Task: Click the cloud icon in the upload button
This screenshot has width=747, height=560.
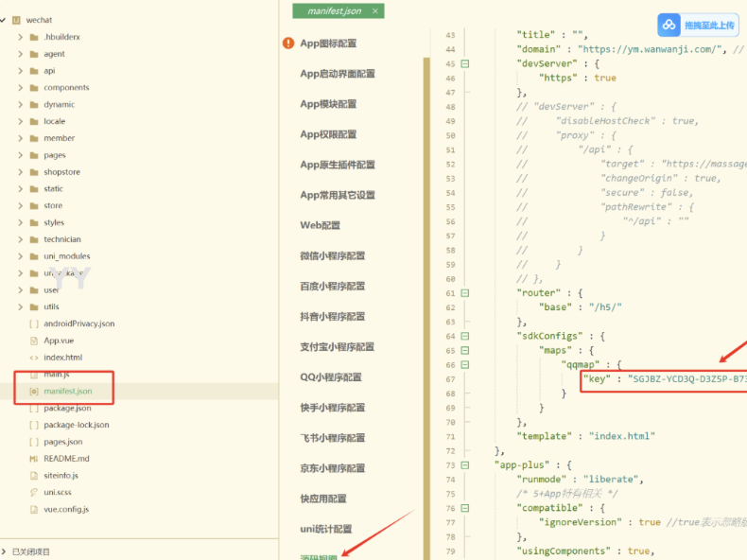Action: (669, 25)
